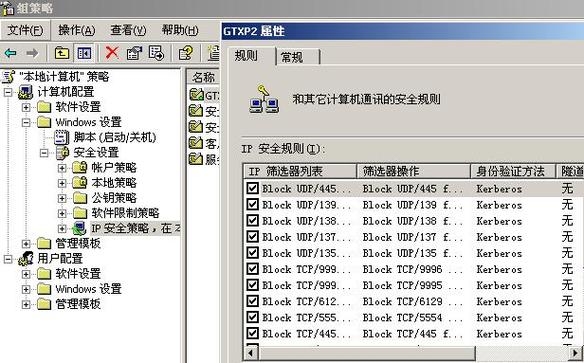
Task: Collapse the 计算机配置 tree node
Action: point(8,92)
